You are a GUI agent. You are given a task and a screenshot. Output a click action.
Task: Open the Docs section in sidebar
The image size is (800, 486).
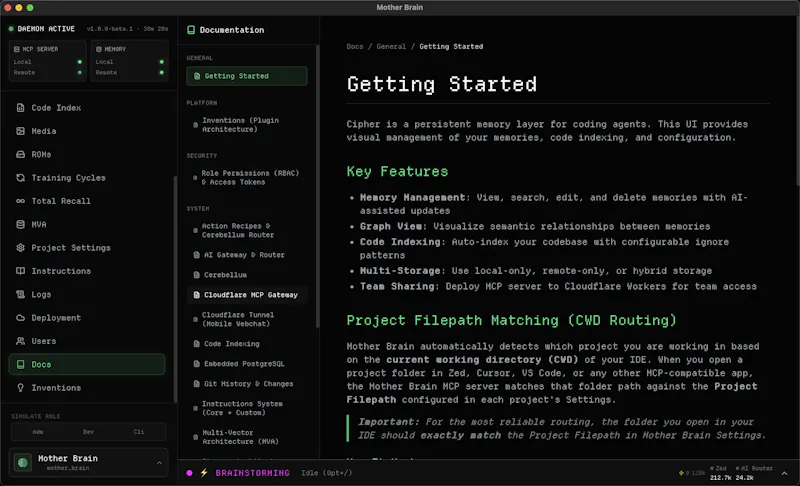(x=87, y=365)
